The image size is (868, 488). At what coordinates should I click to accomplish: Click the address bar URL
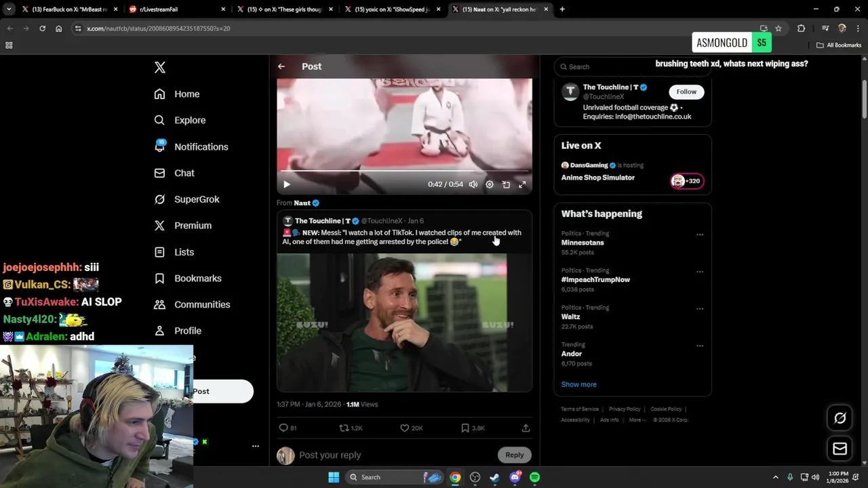point(158,28)
